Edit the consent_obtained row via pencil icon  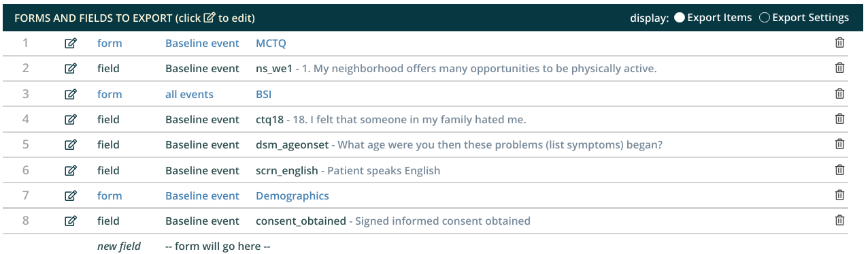pyautogui.click(x=70, y=221)
